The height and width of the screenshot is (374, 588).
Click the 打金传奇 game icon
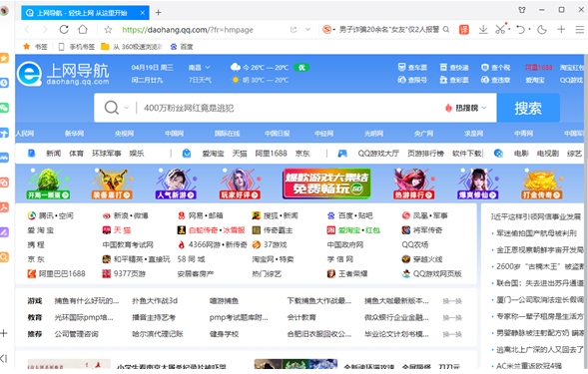point(541,184)
